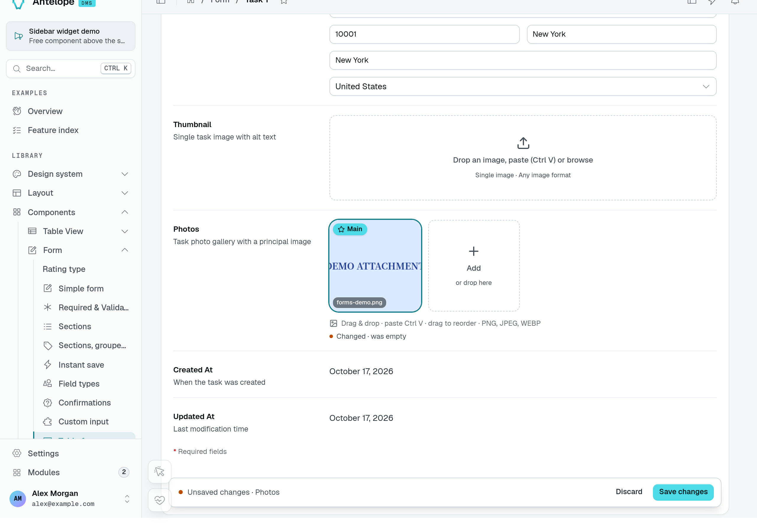Click the Required & Validation asterisk icon
757x532 pixels.
point(48,307)
